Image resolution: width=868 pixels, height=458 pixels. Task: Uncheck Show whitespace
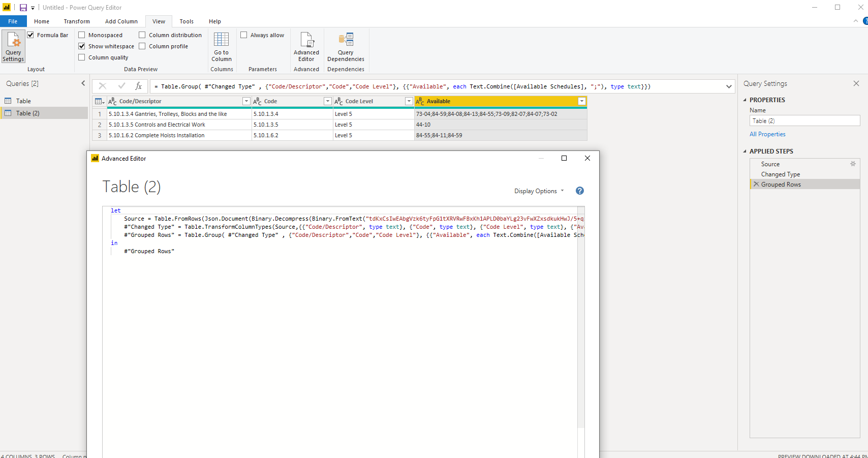pyautogui.click(x=82, y=46)
